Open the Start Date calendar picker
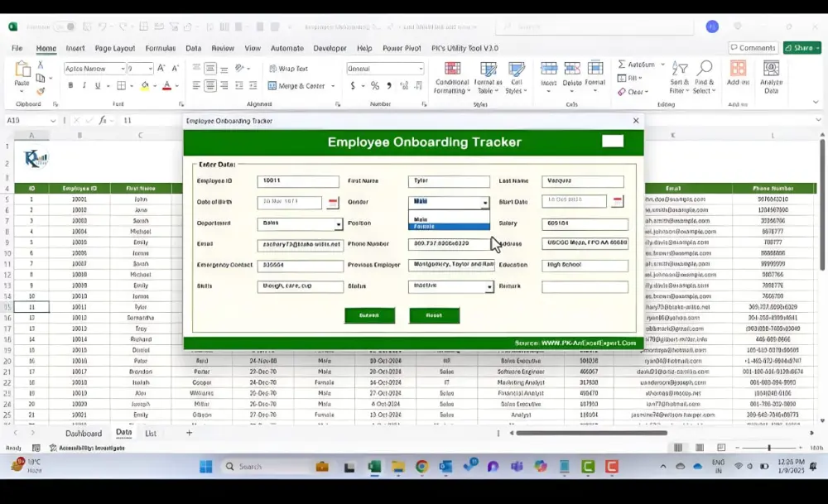 617,200
